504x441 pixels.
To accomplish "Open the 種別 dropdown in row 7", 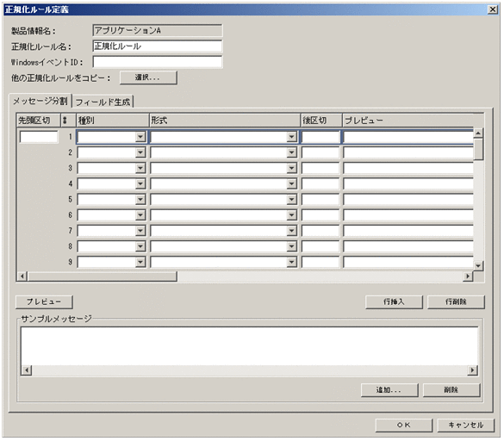I will pyautogui.click(x=140, y=231).
